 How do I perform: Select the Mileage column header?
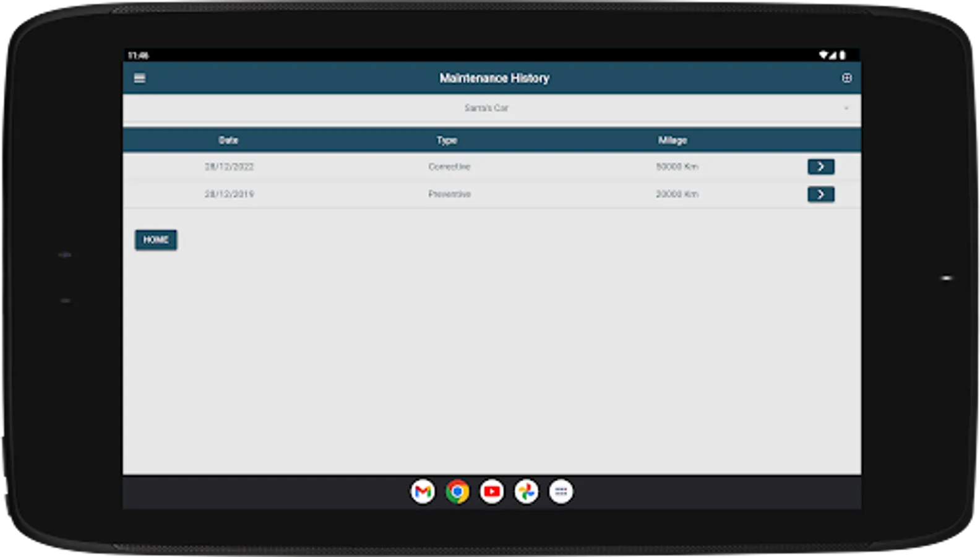[673, 140]
